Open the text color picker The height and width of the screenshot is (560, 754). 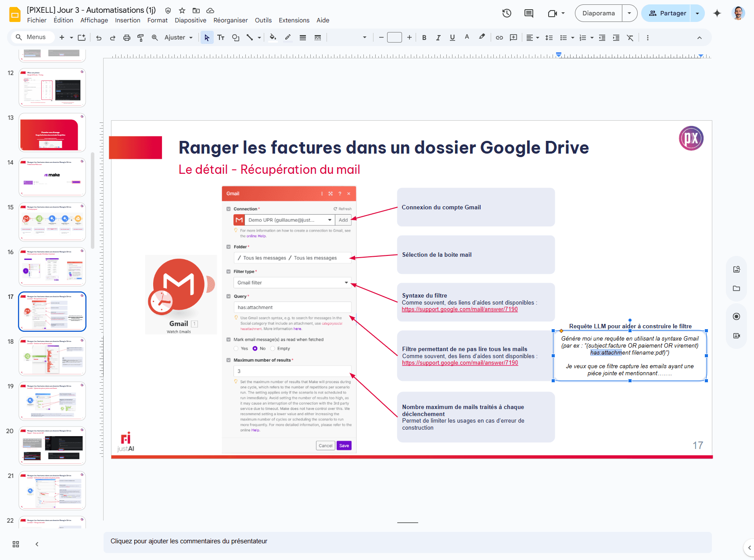[x=467, y=38]
